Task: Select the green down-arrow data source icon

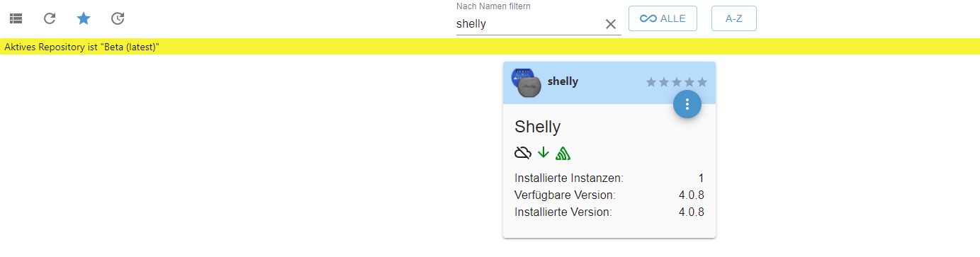Action: click(543, 152)
